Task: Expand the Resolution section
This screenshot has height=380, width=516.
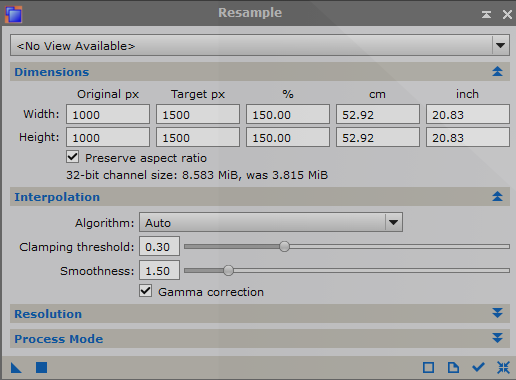Action: (497, 313)
